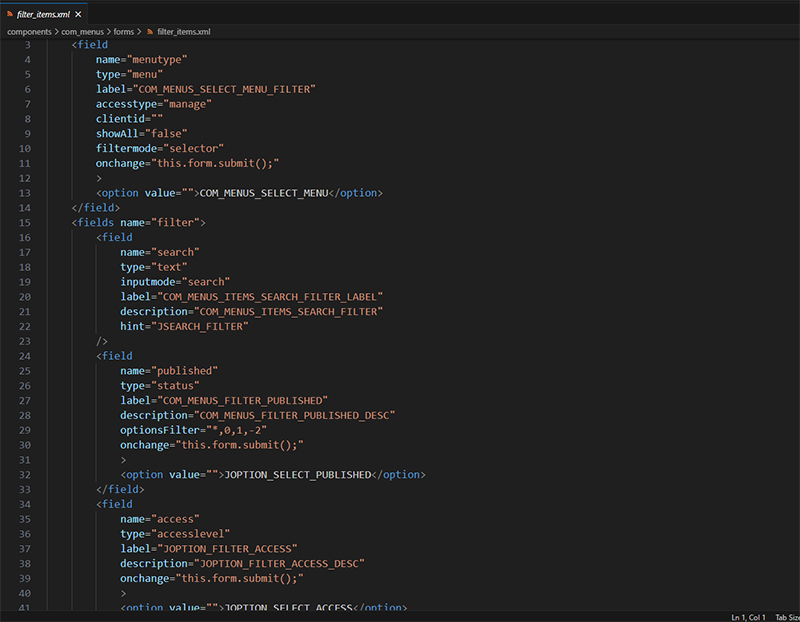This screenshot has height=622, width=800.
Task: Click the file icon in the breadcrumb path
Action: [148, 32]
